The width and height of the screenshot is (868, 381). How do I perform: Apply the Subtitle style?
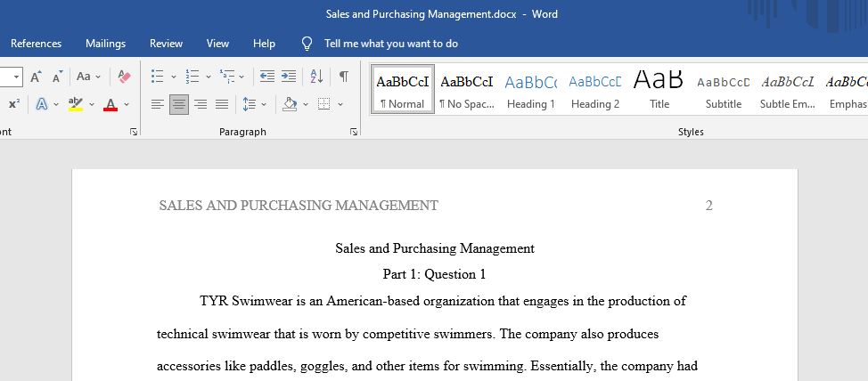[723, 89]
